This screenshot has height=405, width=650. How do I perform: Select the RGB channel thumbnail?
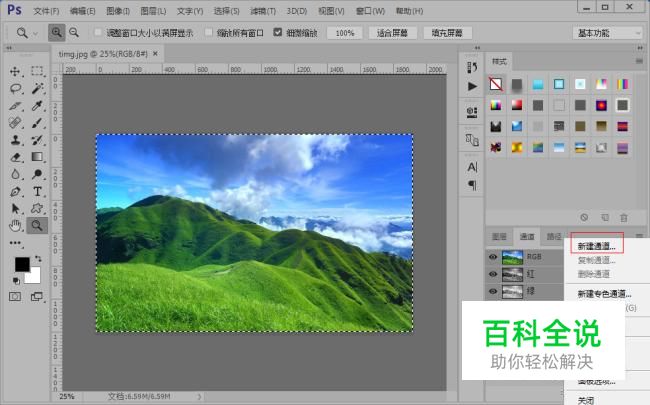pyautogui.click(x=512, y=257)
